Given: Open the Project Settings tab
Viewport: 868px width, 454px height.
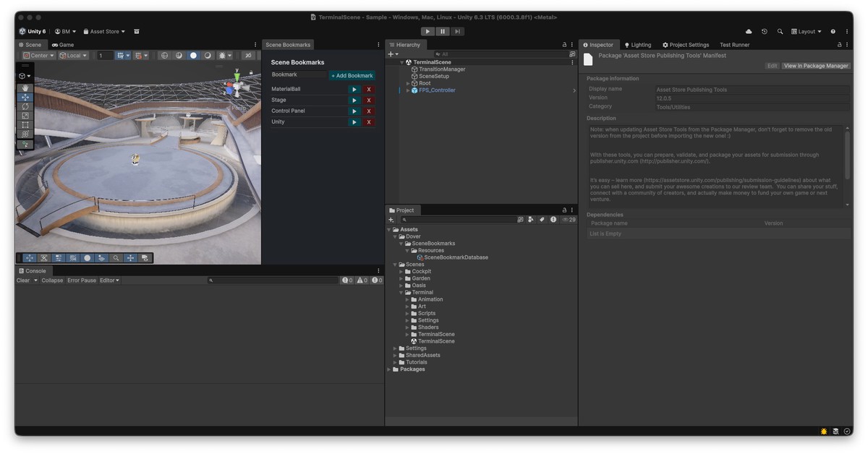Looking at the screenshot, I should [686, 45].
